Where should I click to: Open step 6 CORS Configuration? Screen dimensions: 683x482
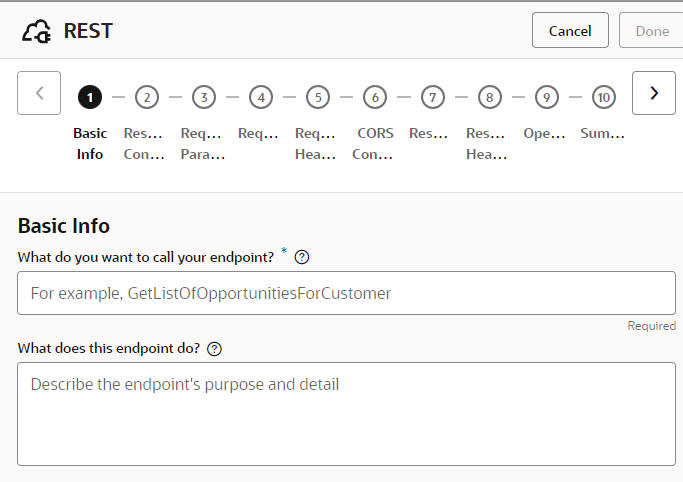375,97
